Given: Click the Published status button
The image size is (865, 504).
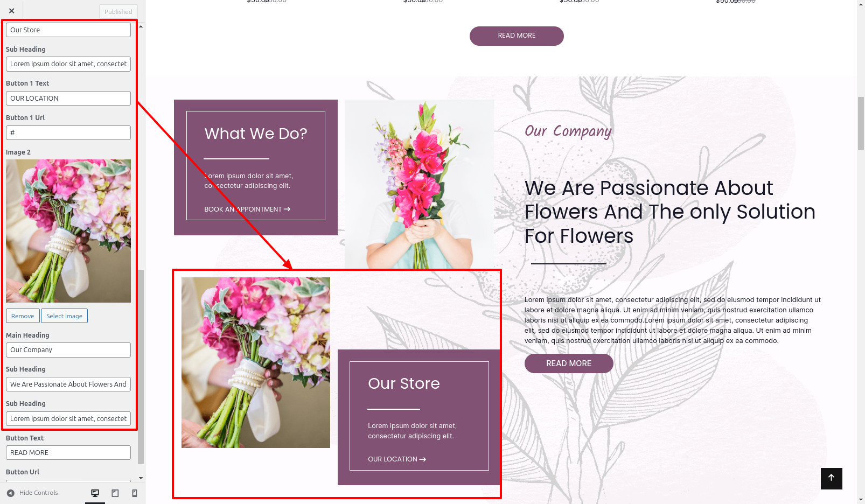Looking at the screenshot, I should point(118,12).
